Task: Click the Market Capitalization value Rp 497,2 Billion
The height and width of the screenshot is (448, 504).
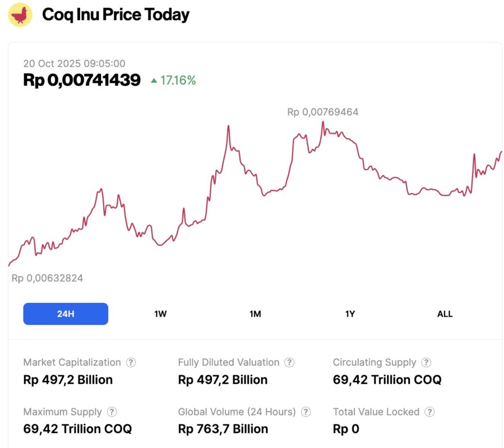Action: (68, 380)
